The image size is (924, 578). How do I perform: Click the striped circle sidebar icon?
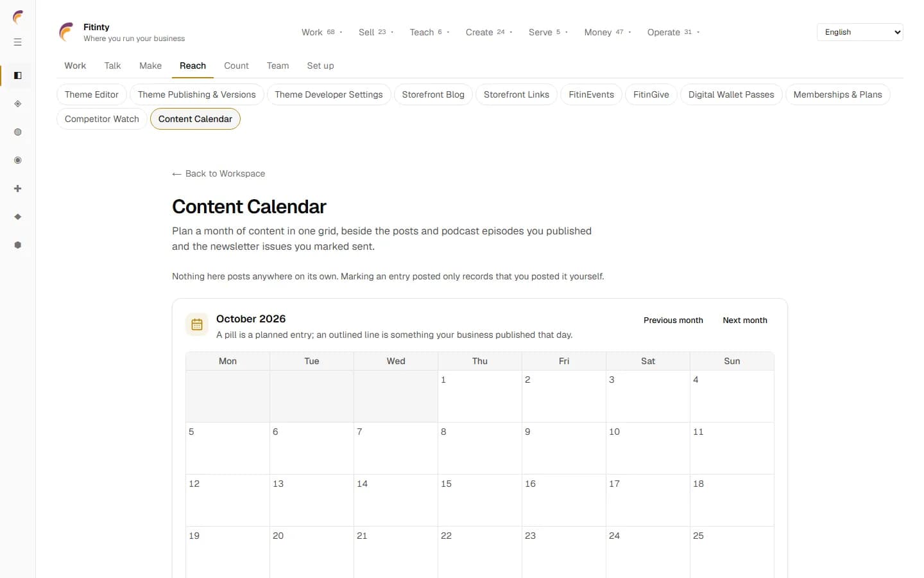point(18,132)
